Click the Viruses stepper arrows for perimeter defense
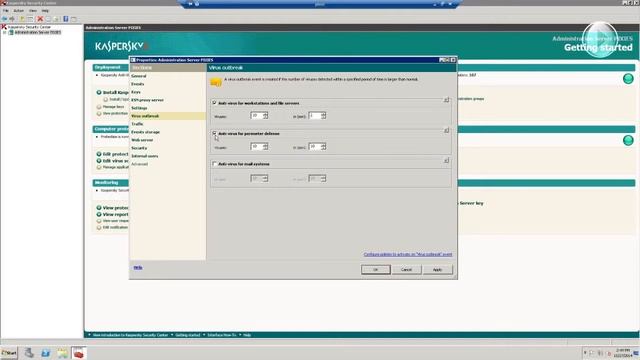Screen dimensions: 640x360 coord(265,147)
